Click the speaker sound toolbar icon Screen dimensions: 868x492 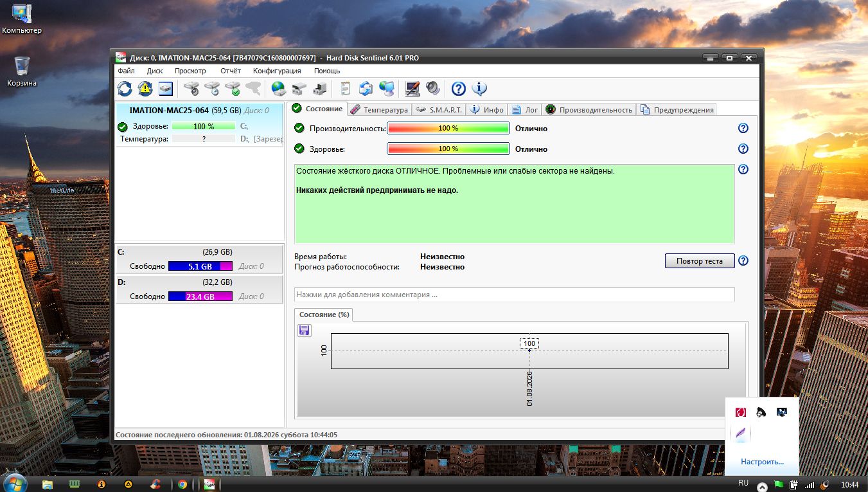[x=432, y=89]
